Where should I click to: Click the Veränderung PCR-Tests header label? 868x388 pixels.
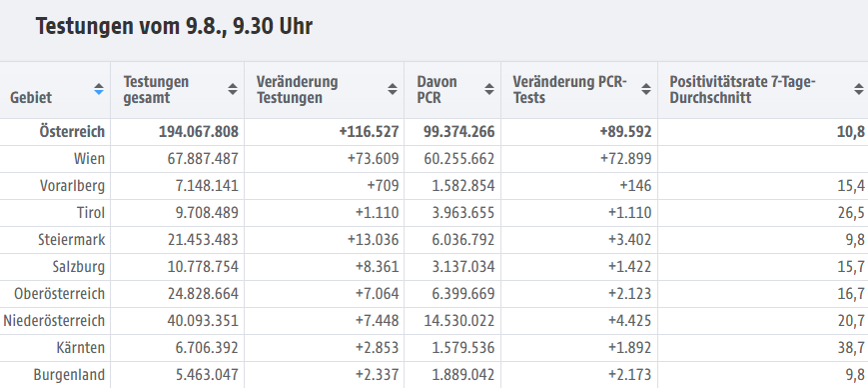pos(569,89)
